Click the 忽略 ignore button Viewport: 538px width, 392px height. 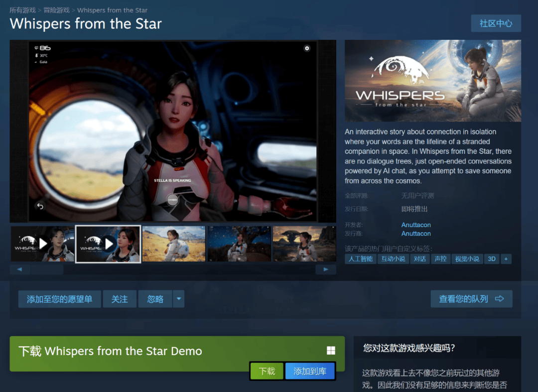(x=155, y=299)
